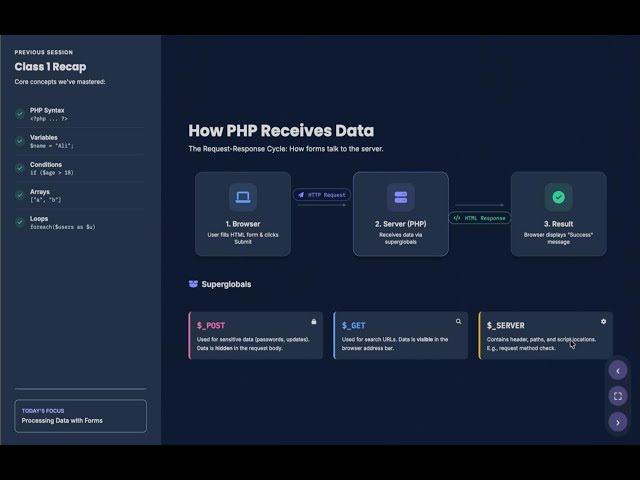Click the foreach($users as $u) code snippet
Image resolution: width=640 pixels, height=480 pixels.
(x=62, y=227)
